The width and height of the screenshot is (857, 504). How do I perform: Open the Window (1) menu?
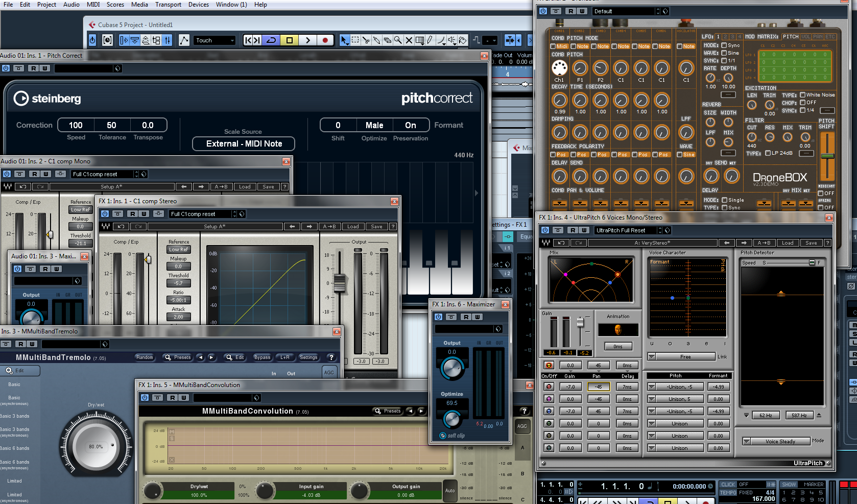click(231, 5)
